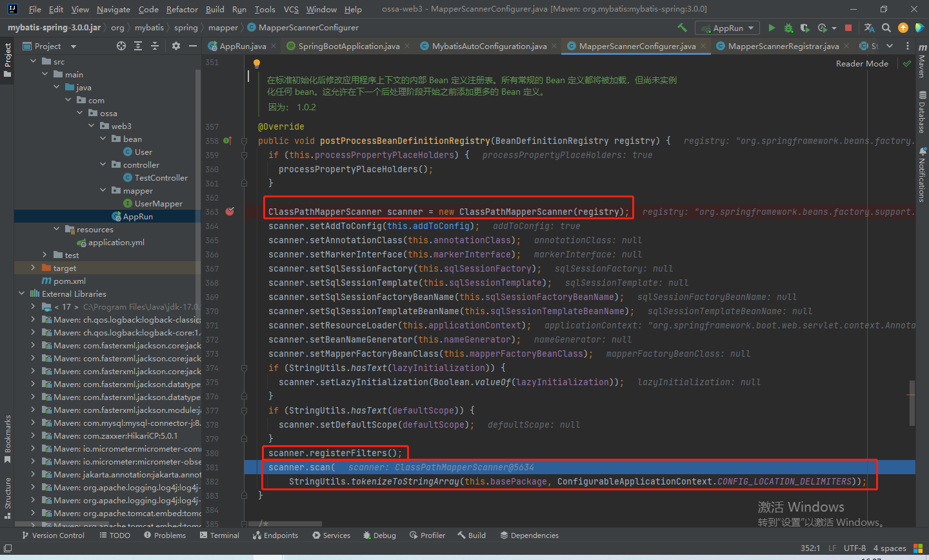Image resolution: width=929 pixels, height=560 pixels.
Task: Click the orange IDE update icon
Action: click(903, 28)
